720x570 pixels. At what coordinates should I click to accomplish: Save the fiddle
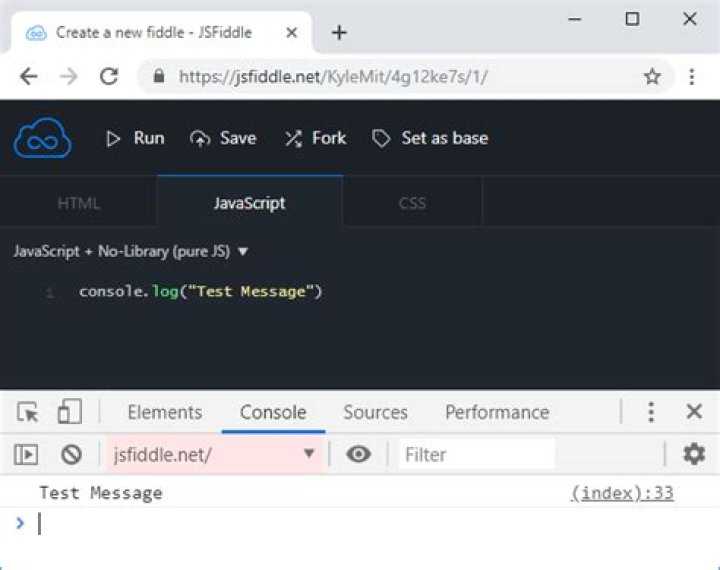(x=223, y=138)
